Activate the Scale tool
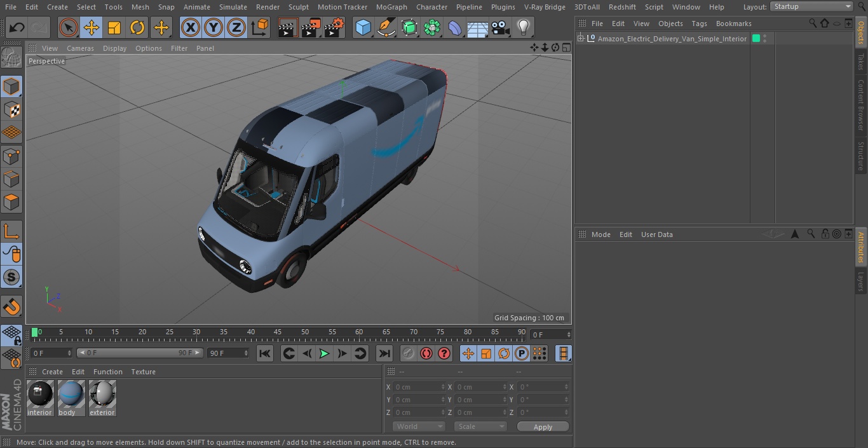Image resolution: width=868 pixels, height=448 pixels. [x=114, y=27]
